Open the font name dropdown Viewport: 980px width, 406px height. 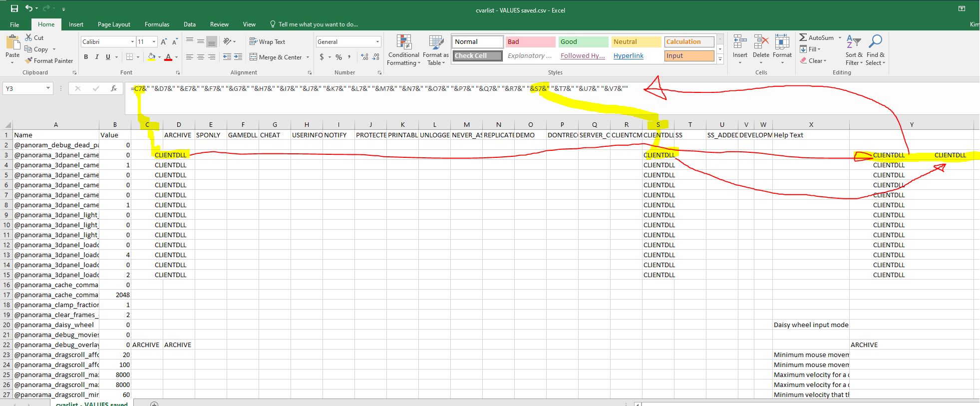(132, 42)
